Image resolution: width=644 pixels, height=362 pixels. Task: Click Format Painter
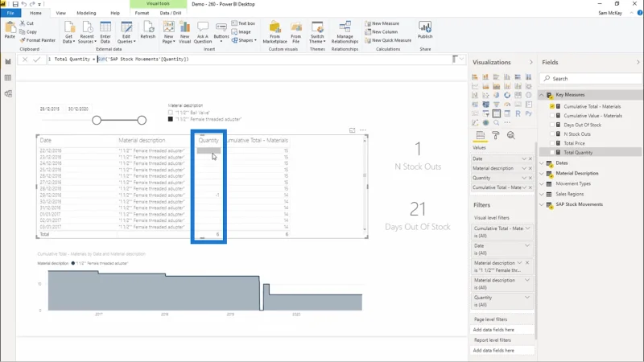click(x=37, y=40)
